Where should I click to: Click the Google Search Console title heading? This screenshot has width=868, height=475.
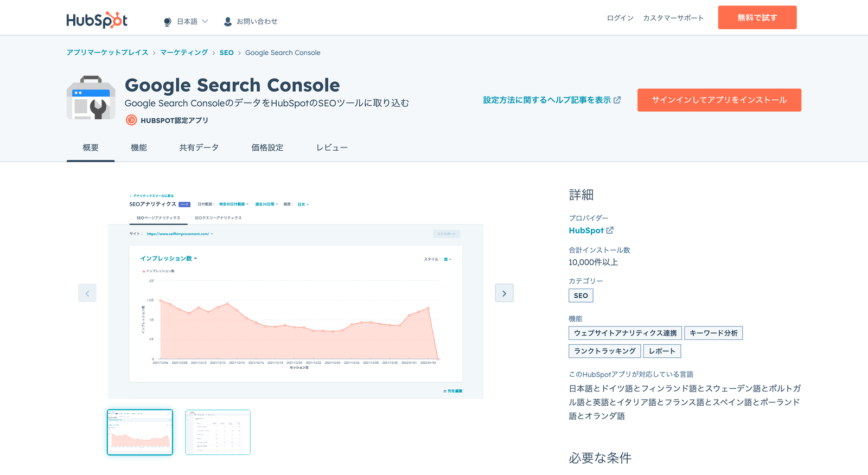(x=232, y=85)
